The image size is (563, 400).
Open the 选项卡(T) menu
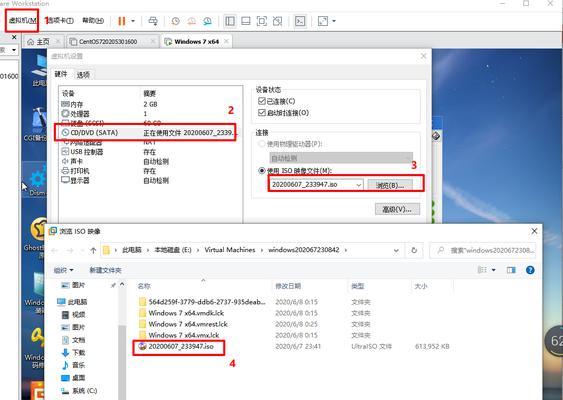(60, 20)
